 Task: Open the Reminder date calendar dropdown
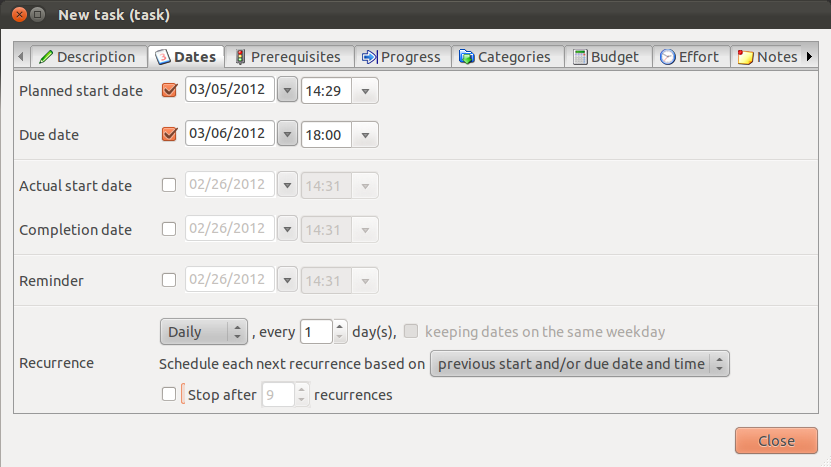[287, 280]
